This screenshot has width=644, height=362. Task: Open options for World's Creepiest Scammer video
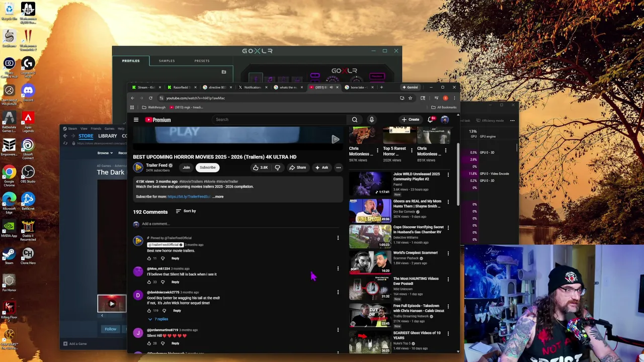448,253
